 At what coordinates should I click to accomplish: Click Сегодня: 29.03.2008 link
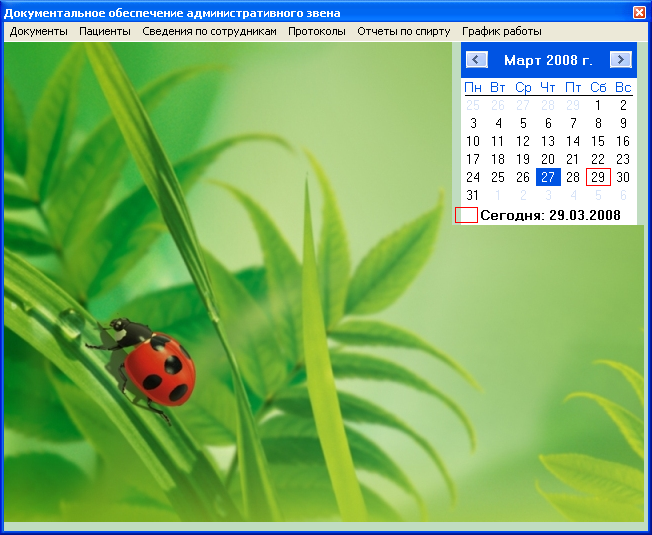[550, 215]
